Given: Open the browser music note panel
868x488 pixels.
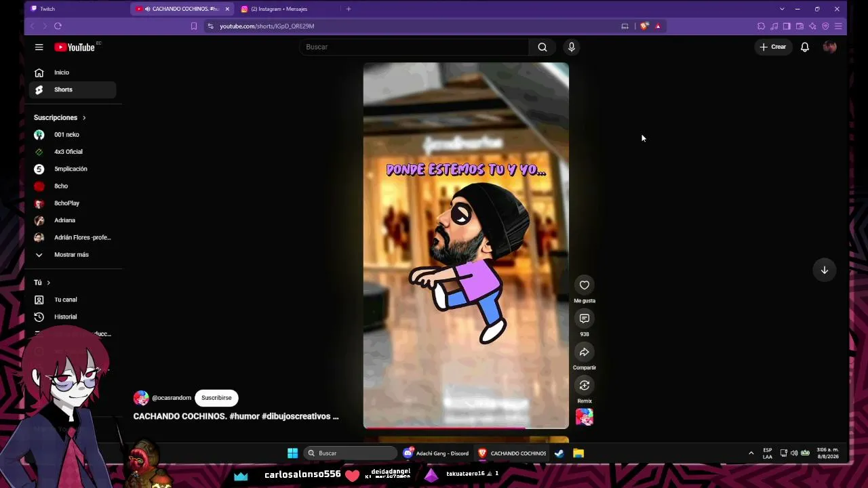Looking at the screenshot, I should (x=774, y=26).
